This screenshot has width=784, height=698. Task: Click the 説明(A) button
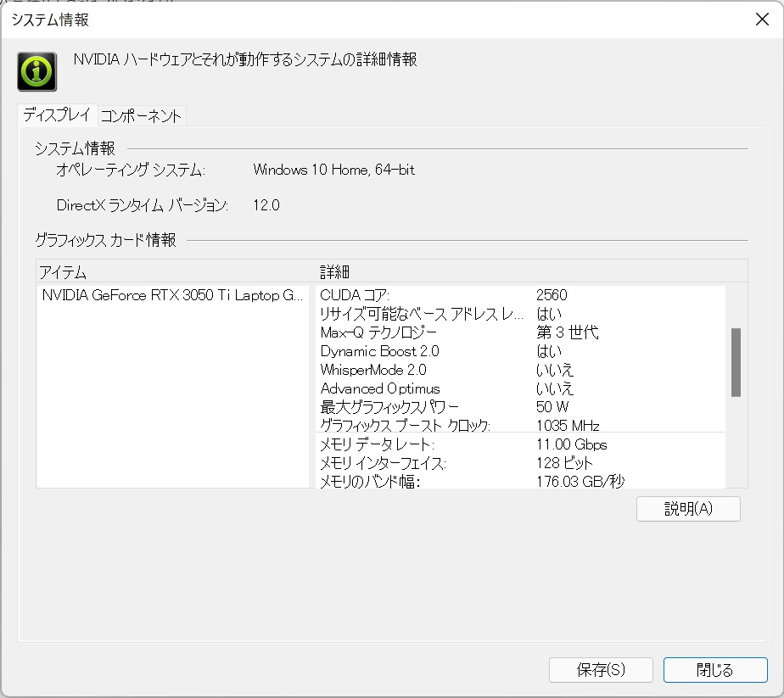[x=688, y=509]
